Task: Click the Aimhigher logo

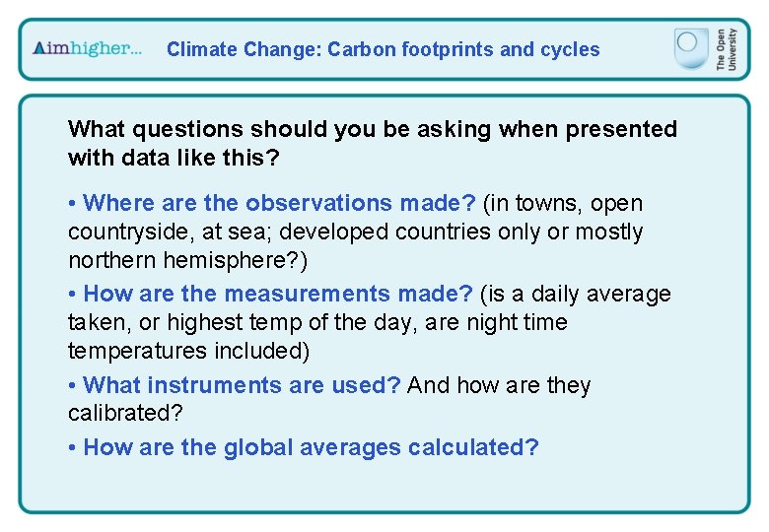Action: 88,48
